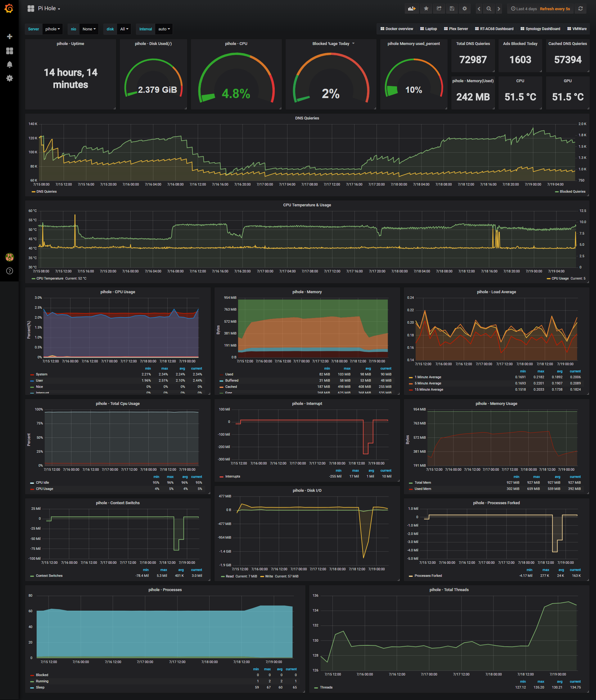Shift time range forward arrow
The height and width of the screenshot is (700, 596).
(x=499, y=9)
